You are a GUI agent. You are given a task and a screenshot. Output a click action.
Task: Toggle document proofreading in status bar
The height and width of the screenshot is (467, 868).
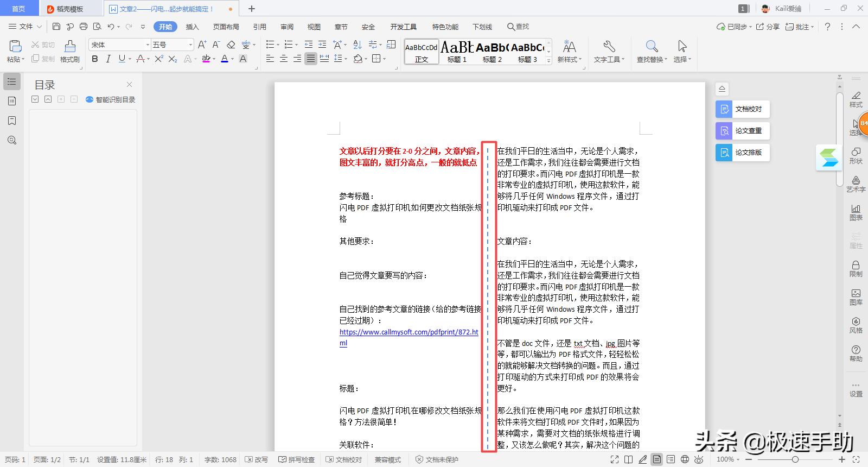[344, 459]
